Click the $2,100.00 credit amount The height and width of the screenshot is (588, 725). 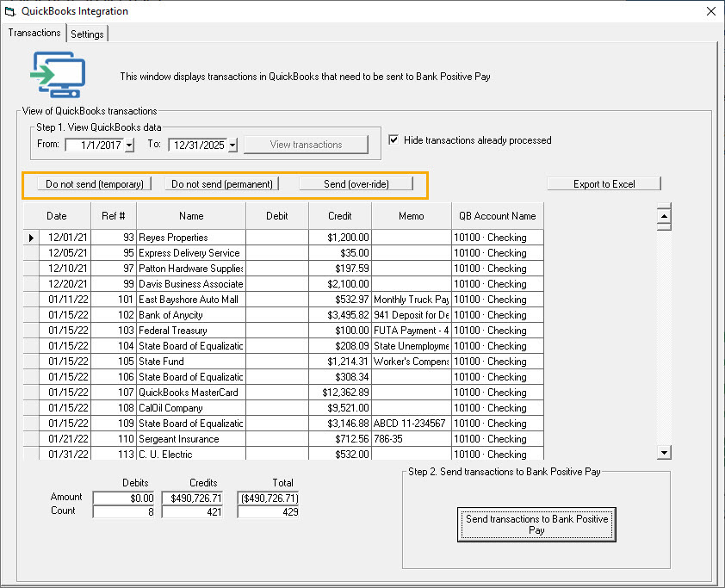point(340,284)
